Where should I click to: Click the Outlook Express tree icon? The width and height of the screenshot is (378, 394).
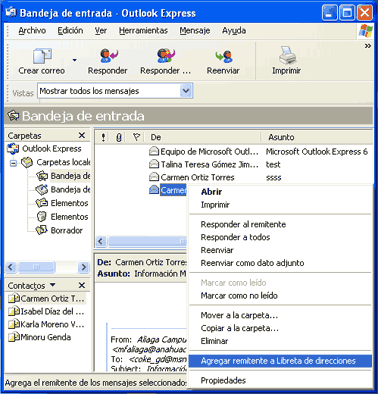pyautogui.click(x=13, y=149)
